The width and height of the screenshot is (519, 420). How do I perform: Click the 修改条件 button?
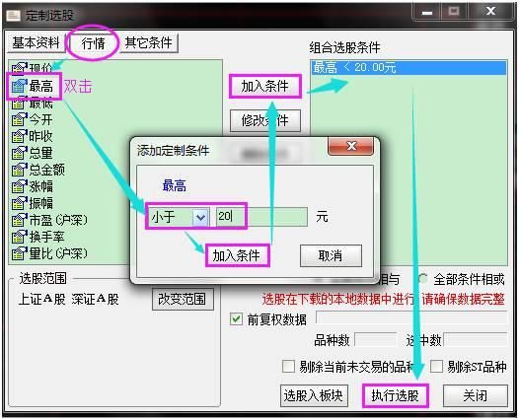tap(265, 120)
